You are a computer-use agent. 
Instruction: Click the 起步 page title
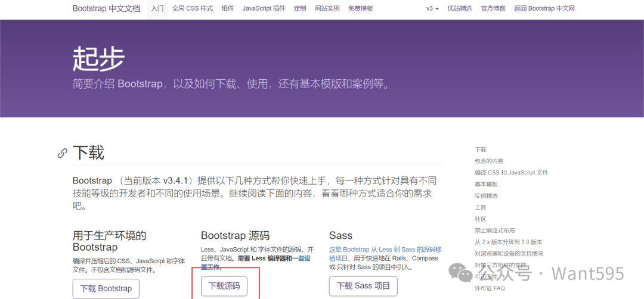pyautogui.click(x=98, y=58)
